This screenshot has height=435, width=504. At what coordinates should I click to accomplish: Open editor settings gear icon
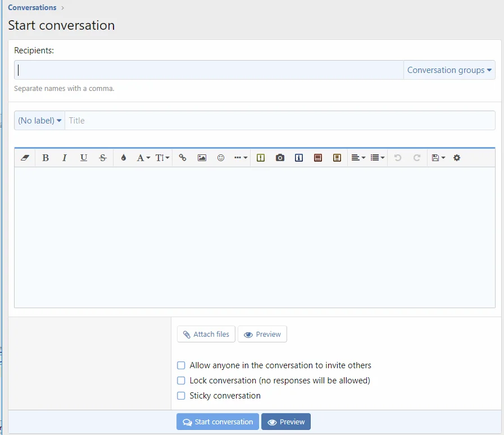[457, 158]
